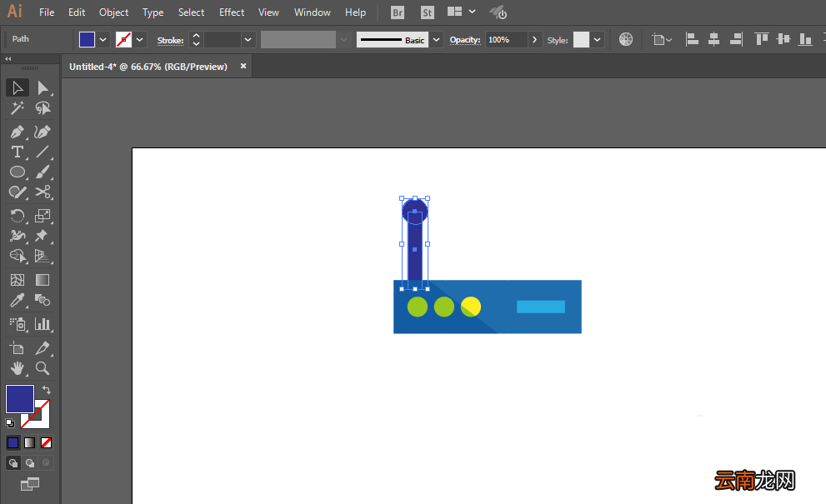826x504 pixels.
Task: Set paint type to Color in toolbox
Action: [13, 443]
